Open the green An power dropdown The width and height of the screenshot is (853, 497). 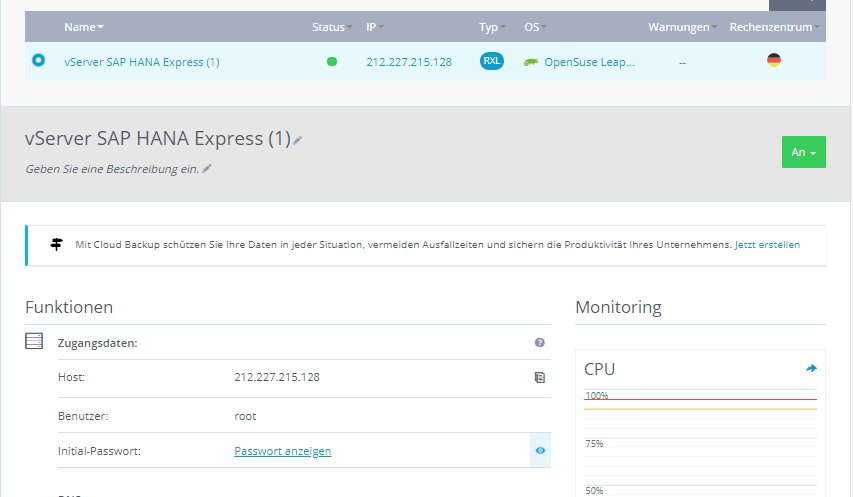[x=803, y=152]
